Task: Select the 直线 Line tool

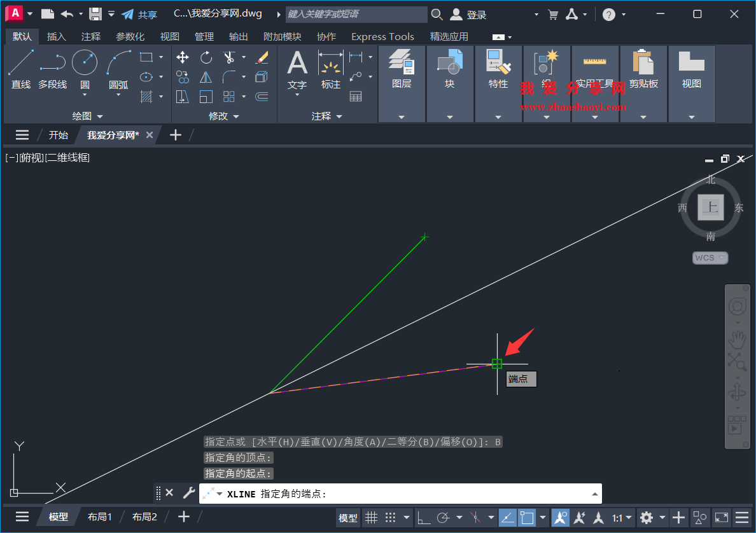Action: point(20,66)
